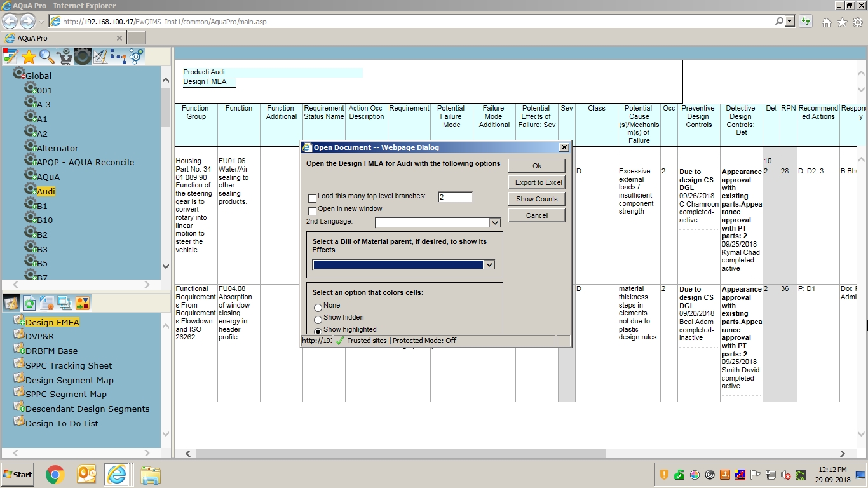Close the AQuA Pro tab

coord(119,38)
